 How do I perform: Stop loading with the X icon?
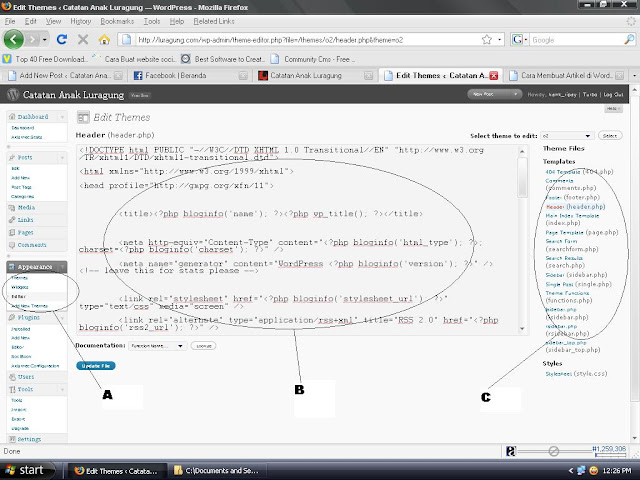click(x=83, y=40)
